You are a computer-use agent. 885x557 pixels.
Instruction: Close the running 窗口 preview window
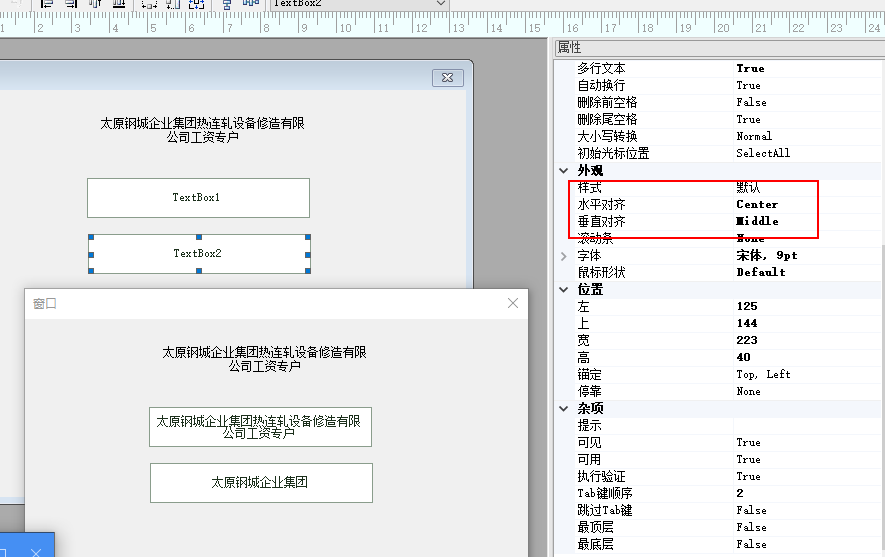512,303
